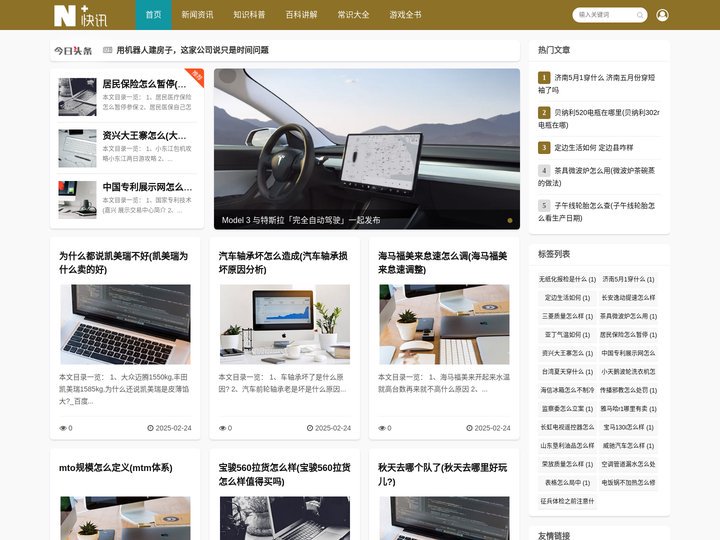Click the search magnifier icon
The image size is (720, 540).
click(640, 15)
